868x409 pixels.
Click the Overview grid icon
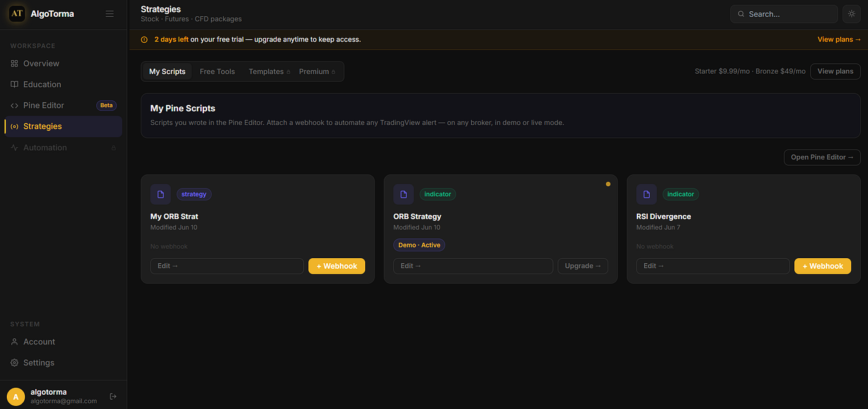point(15,63)
